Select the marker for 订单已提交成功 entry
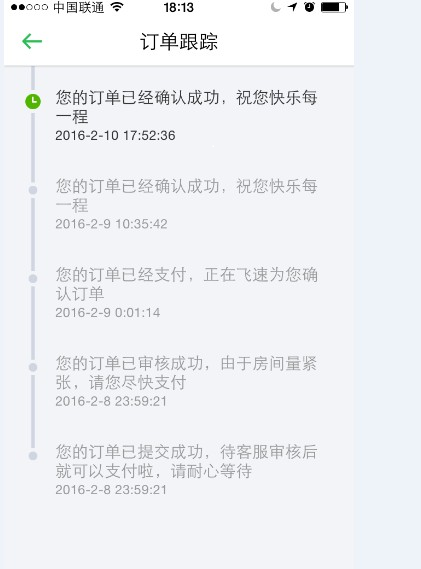Screen dimensions: 421x569 pos(33,456)
